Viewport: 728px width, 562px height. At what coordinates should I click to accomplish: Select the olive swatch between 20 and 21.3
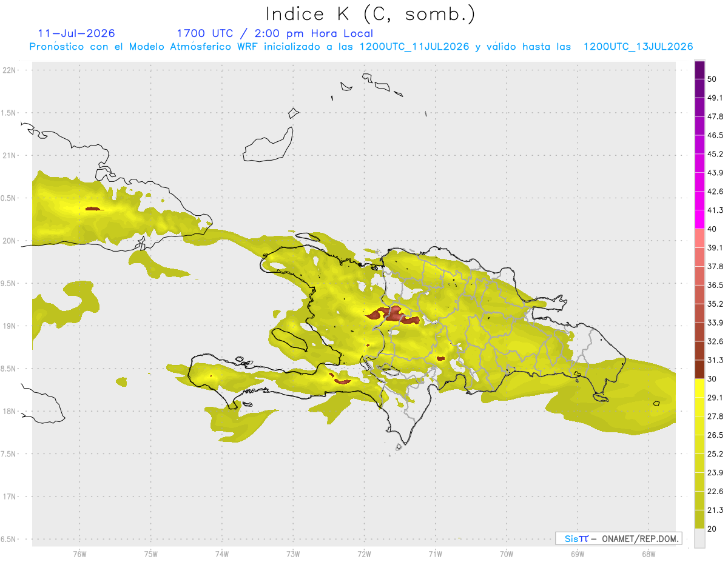point(699,520)
